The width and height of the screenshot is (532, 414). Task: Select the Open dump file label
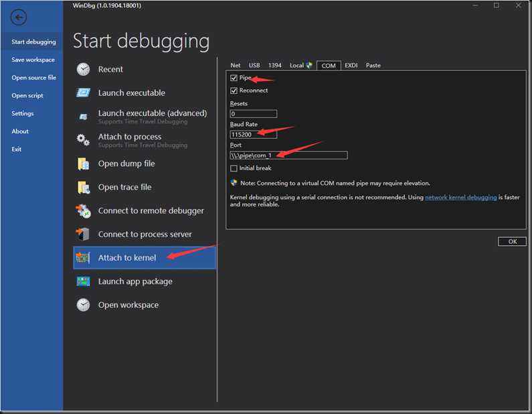click(x=126, y=163)
